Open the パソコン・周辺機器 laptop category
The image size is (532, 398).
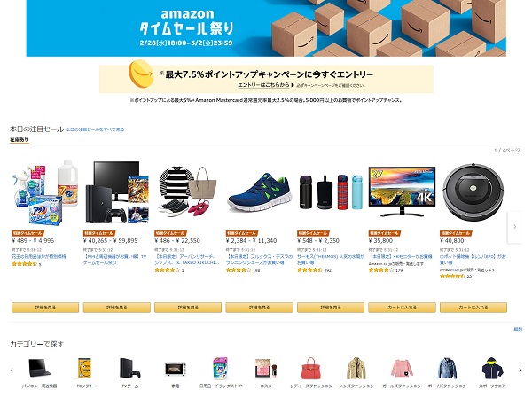point(39,369)
